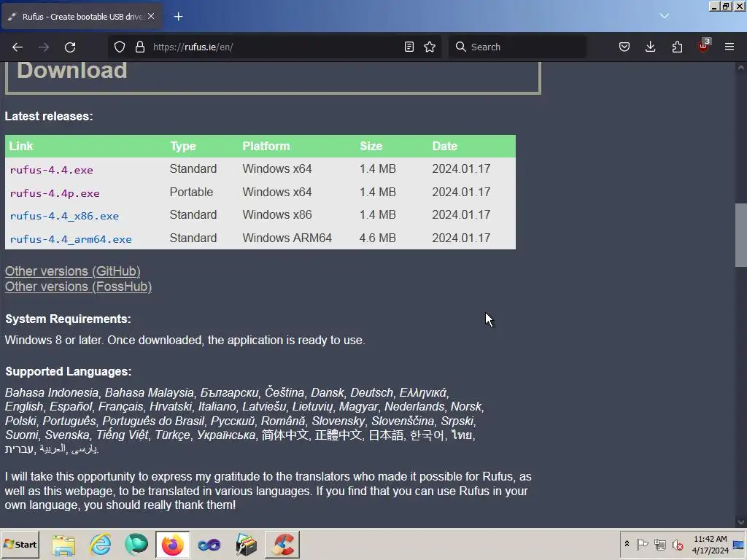Show hidden tray icons arrow
The image size is (747, 560).
pyautogui.click(x=627, y=544)
